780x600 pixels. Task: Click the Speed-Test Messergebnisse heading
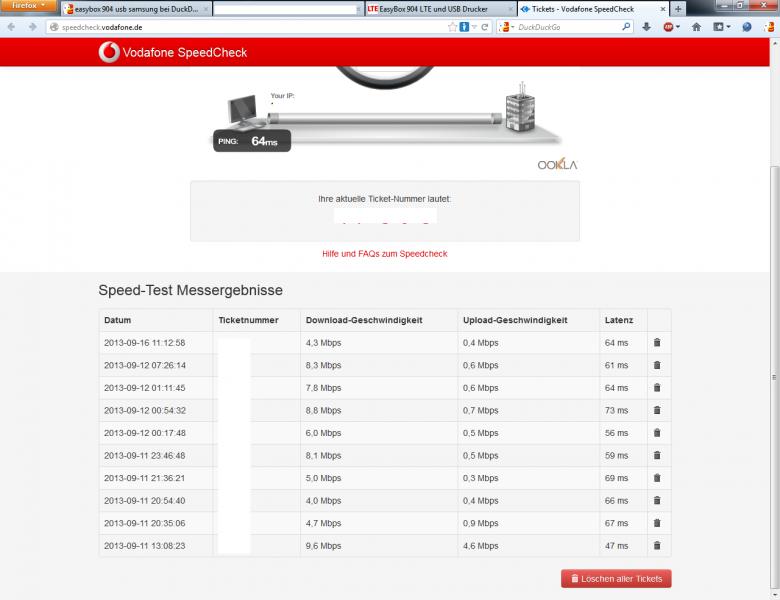[x=191, y=290]
